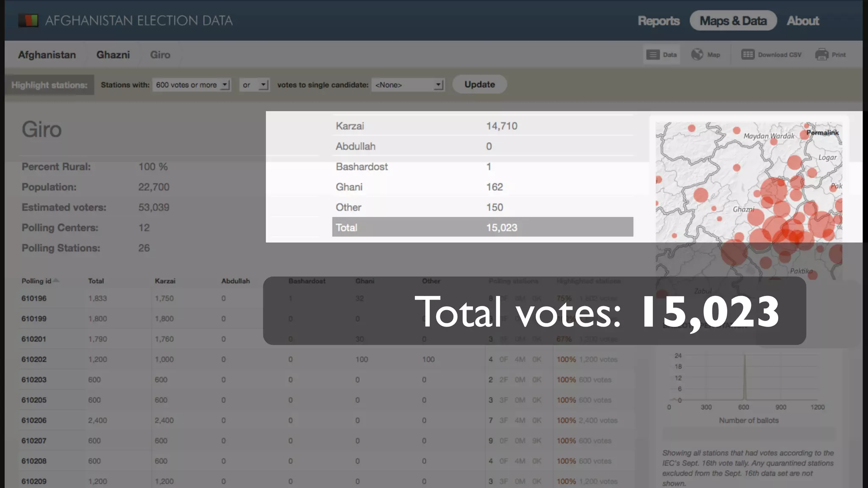Click Abdullah row in results table
Screen dimensions: 868x488
pyautogui.click(x=483, y=146)
